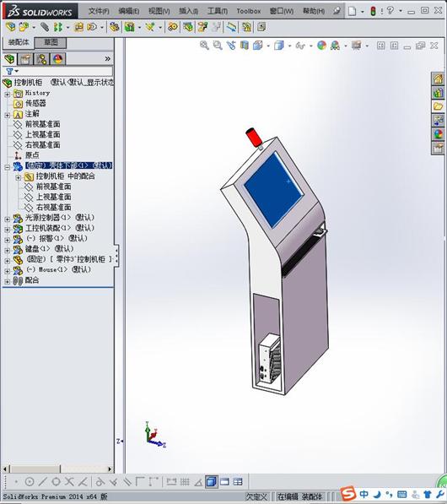Open the 文件(F) menu
447x504 pixels.
pos(99,11)
